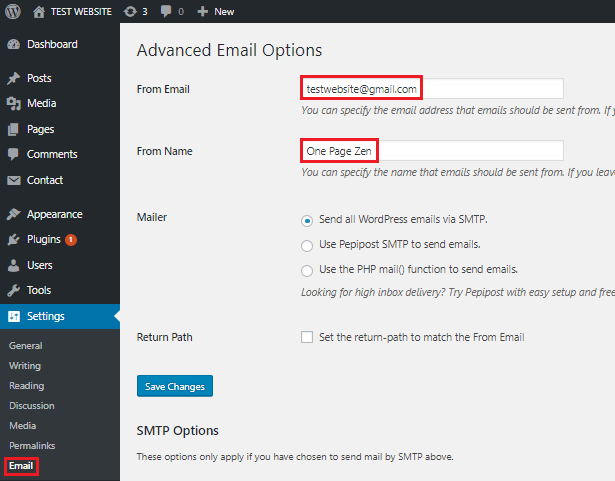This screenshot has width=615, height=481.
Task: Select Use Pepipost SMTP radio option
Action: [x=307, y=246]
